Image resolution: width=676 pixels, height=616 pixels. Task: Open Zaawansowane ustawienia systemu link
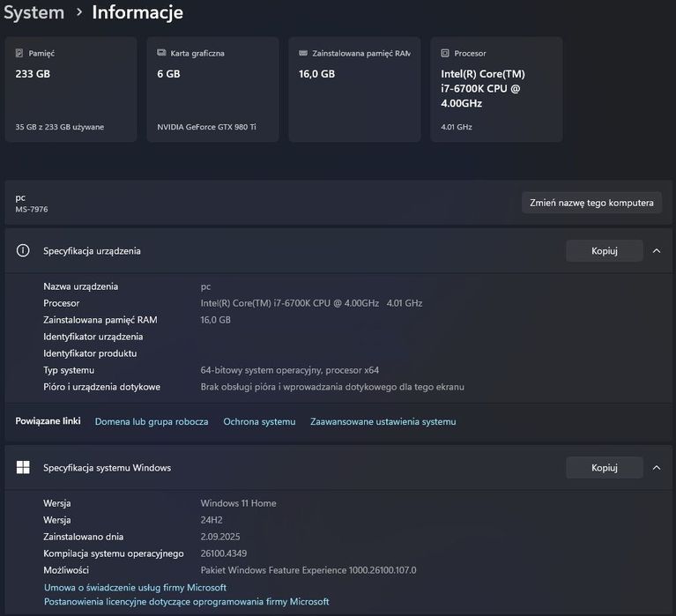[x=383, y=422]
